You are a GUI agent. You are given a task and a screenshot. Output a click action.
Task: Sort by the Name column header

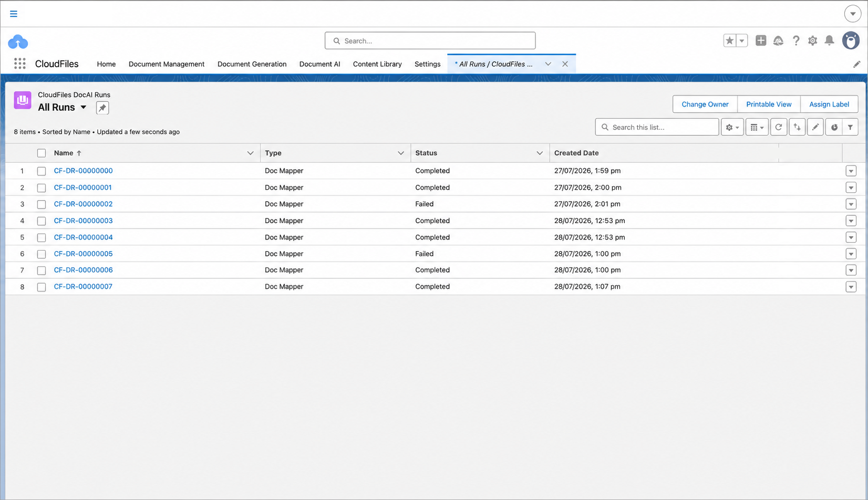point(64,153)
